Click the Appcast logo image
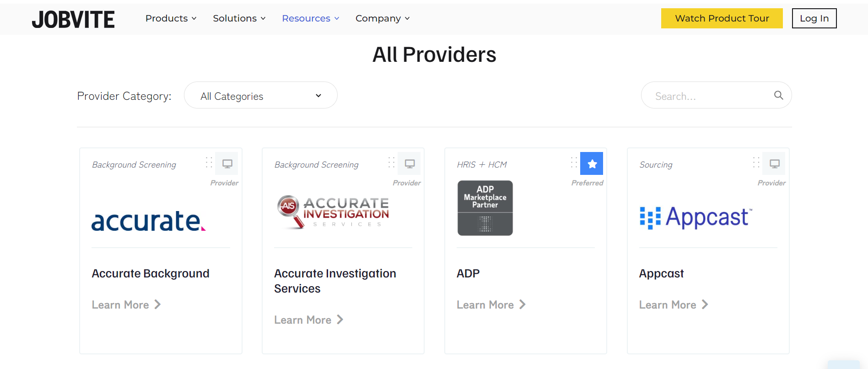The image size is (868, 369). [x=695, y=217]
